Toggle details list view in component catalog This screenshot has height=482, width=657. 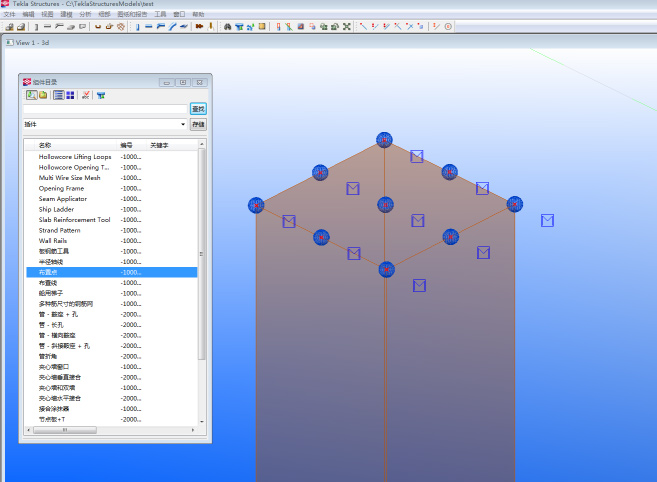[x=59, y=95]
